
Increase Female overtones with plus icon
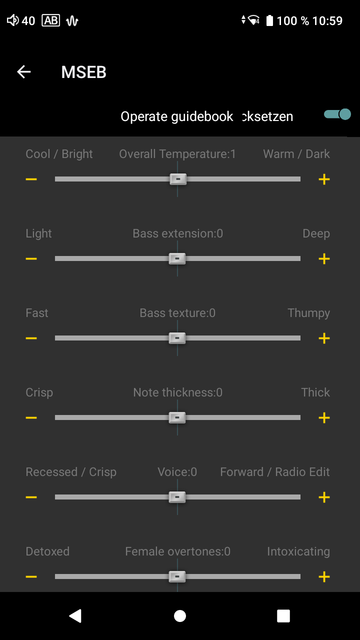coord(324,577)
